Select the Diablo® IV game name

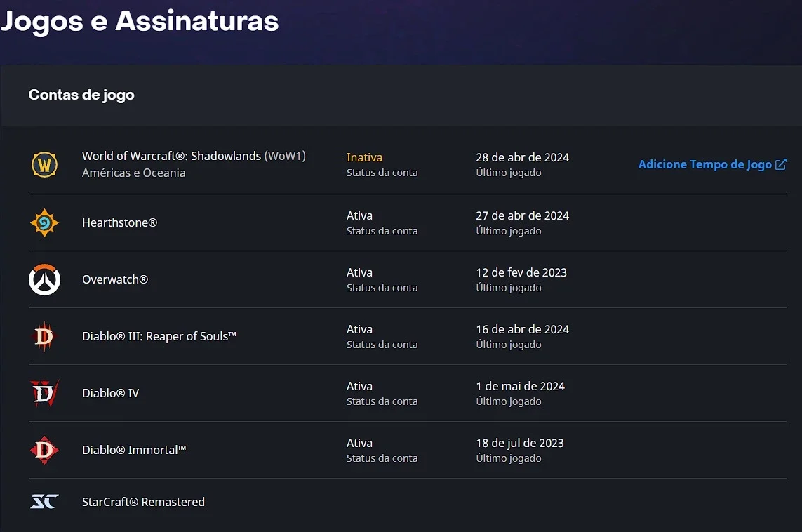110,393
